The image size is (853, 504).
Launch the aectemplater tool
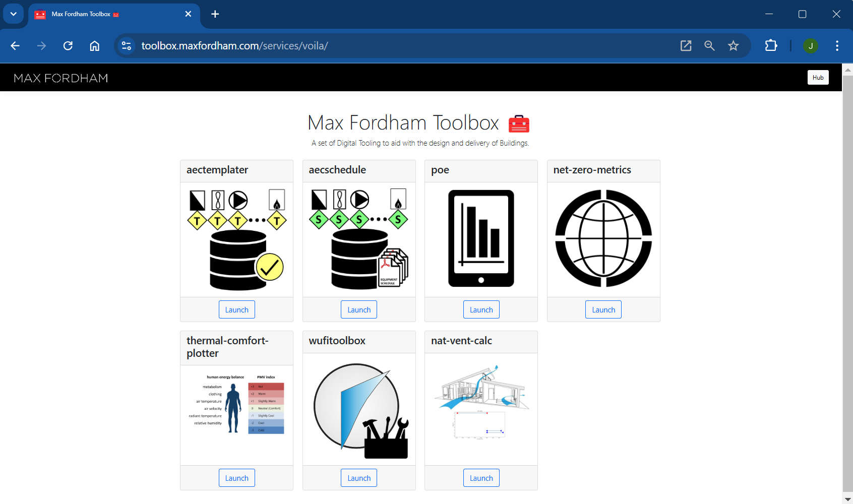(x=236, y=309)
